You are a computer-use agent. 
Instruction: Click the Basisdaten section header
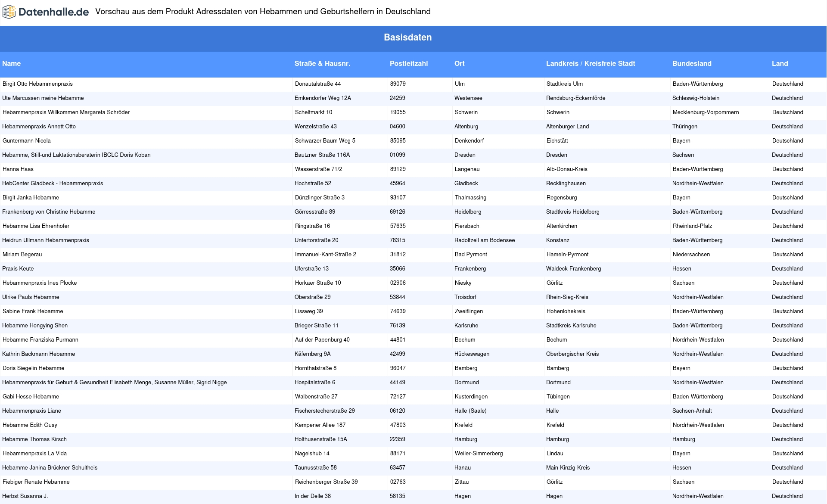(407, 37)
